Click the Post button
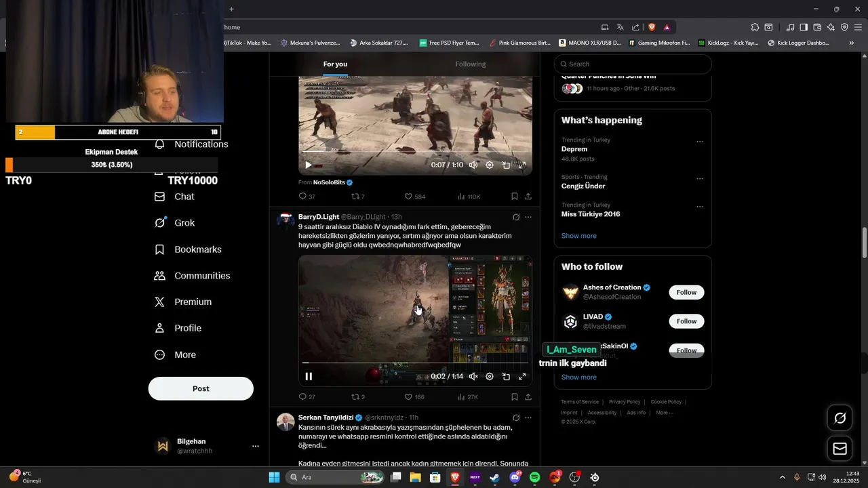 tap(201, 388)
